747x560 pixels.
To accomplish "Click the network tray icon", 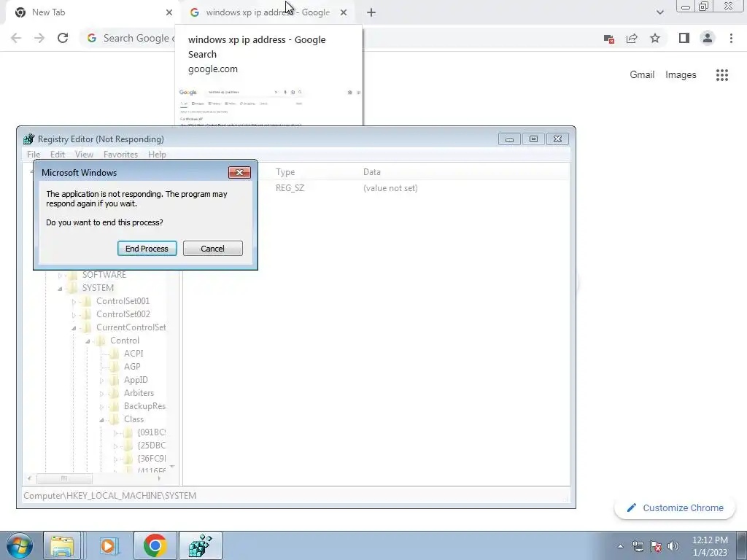I will tap(638, 546).
